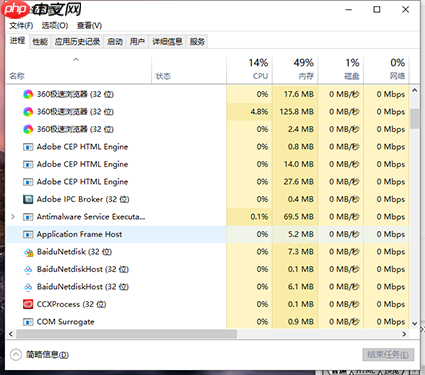Click the 14.0 MB memory value
This screenshot has width=425, height=375.
(299, 164)
